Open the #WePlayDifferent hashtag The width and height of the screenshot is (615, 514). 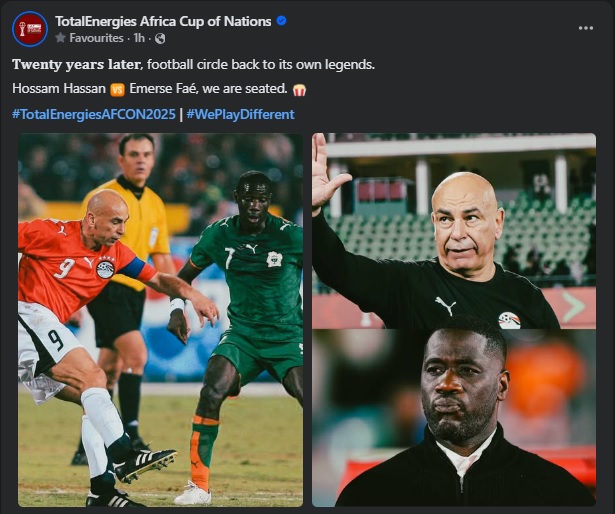(x=240, y=114)
